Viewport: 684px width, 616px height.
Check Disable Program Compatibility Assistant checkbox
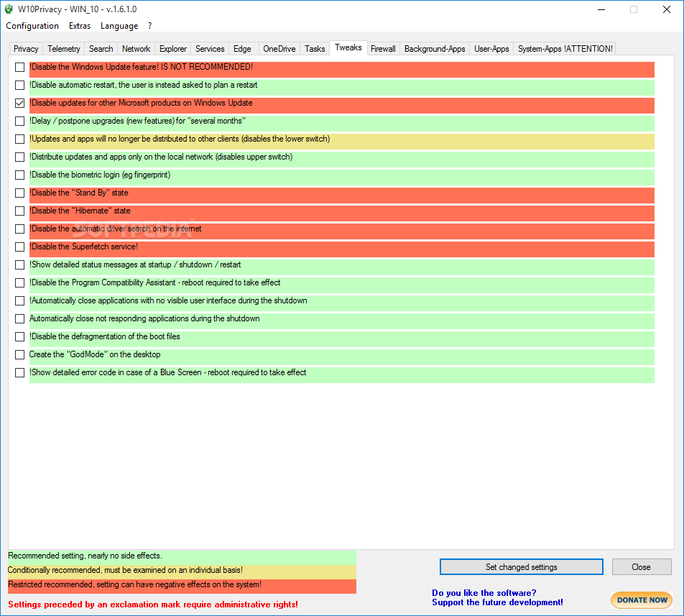click(x=19, y=282)
